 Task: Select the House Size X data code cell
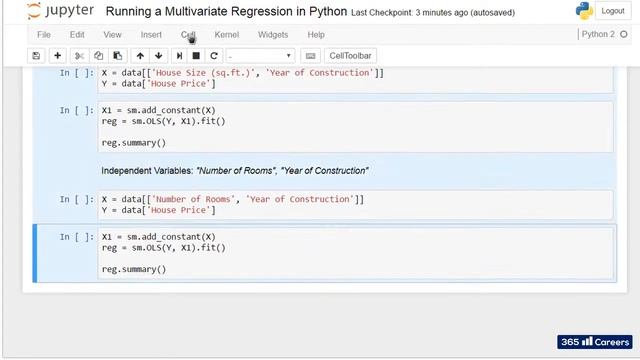point(355,79)
